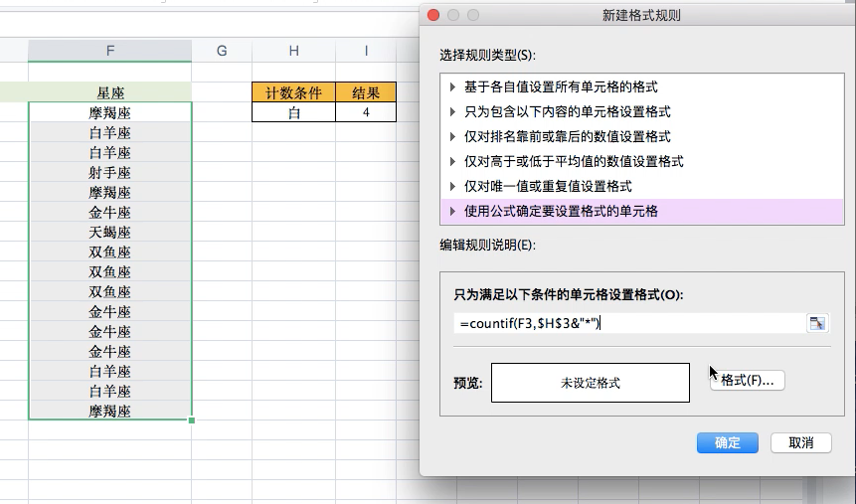Select rule type 使用公式确定要设置格式的单元格
Screen dimensions: 856x504
pyautogui.click(x=642, y=212)
